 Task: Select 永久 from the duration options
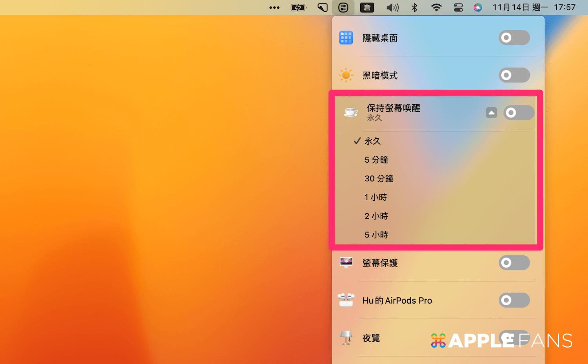[x=372, y=141]
